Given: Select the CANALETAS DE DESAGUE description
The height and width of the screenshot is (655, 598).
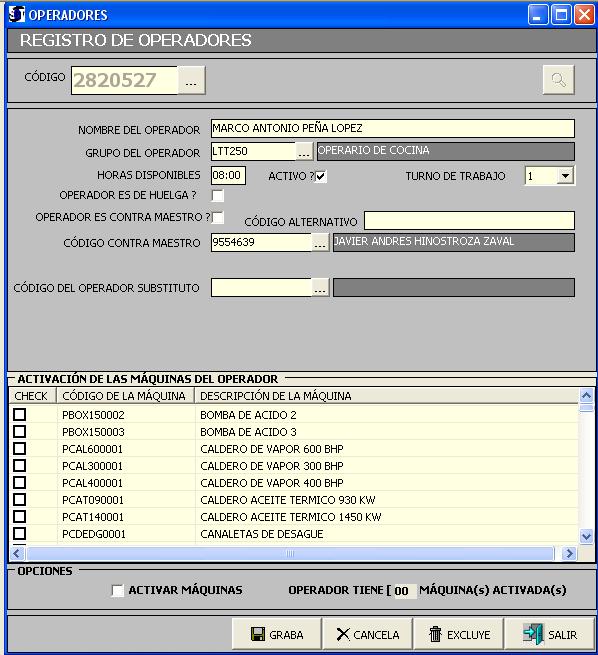Looking at the screenshot, I should coord(261,534).
